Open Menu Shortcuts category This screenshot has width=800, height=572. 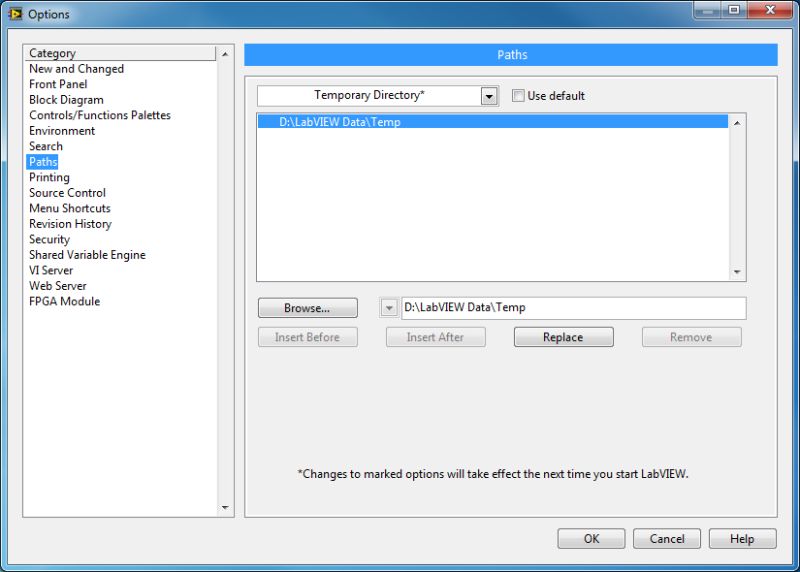[70, 208]
